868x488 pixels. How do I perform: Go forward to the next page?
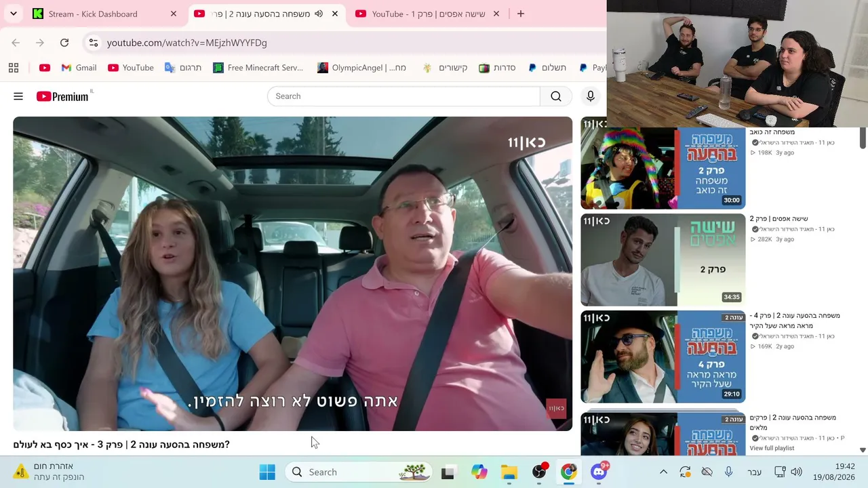click(x=40, y=43)
